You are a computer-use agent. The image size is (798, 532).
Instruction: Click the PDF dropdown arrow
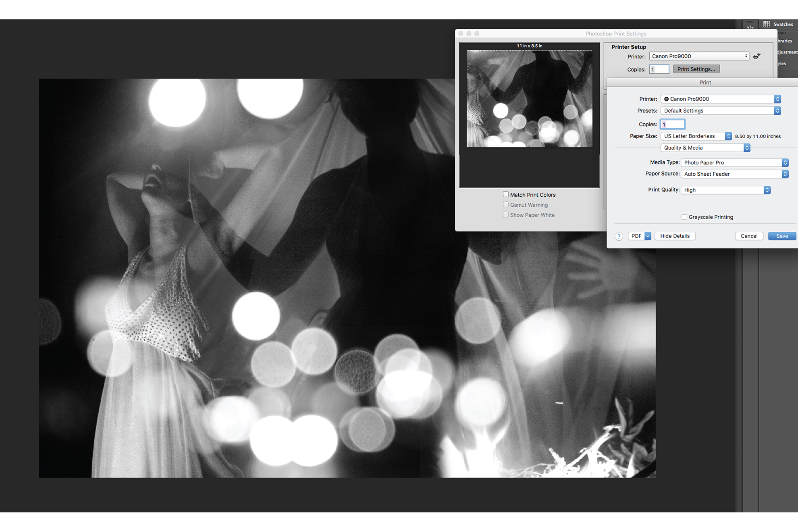coord(648,236)
